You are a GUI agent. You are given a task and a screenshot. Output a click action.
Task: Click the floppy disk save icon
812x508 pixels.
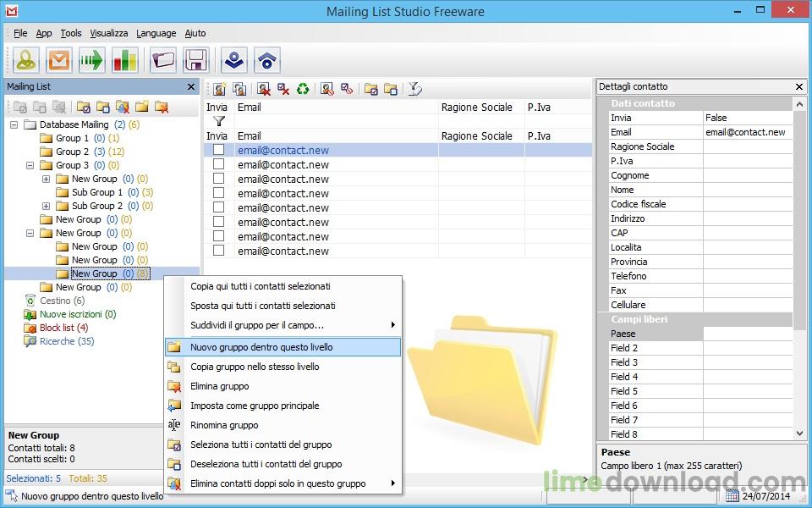pos(196,60)
